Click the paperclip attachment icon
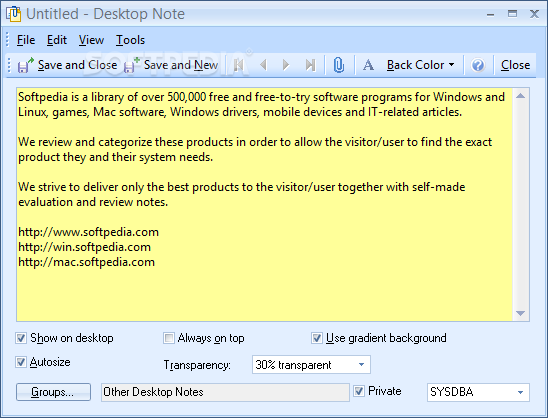This screenshot has height=418, width=548. pos(339,65)
